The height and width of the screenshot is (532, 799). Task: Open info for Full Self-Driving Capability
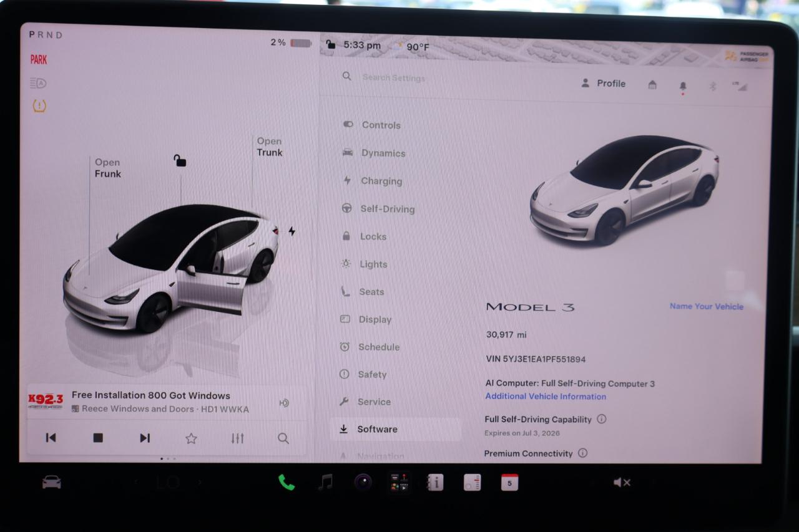(601, 419)
